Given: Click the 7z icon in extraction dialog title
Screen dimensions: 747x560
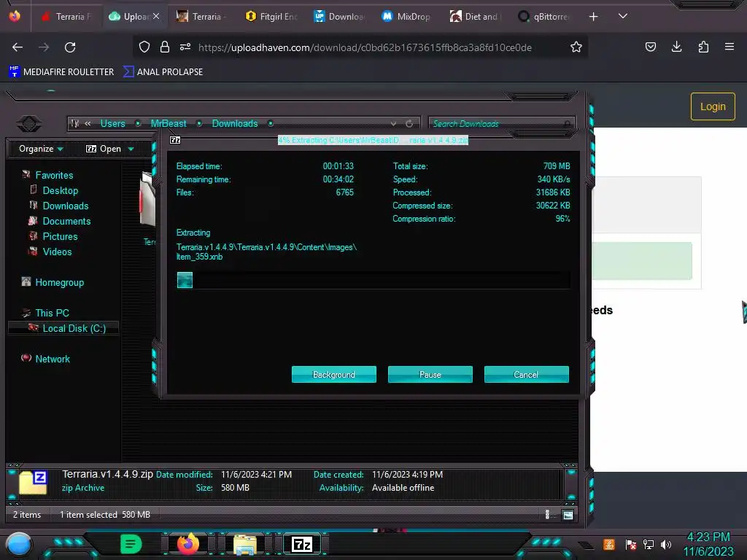Looking at the screenshot, I should pyautogui.click(x=175, y=140).
